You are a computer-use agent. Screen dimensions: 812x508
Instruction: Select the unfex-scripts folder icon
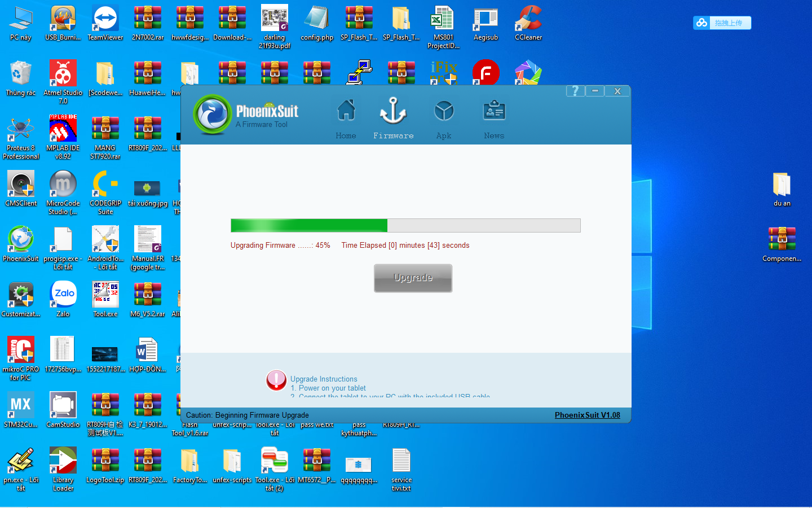coord(232,466)
